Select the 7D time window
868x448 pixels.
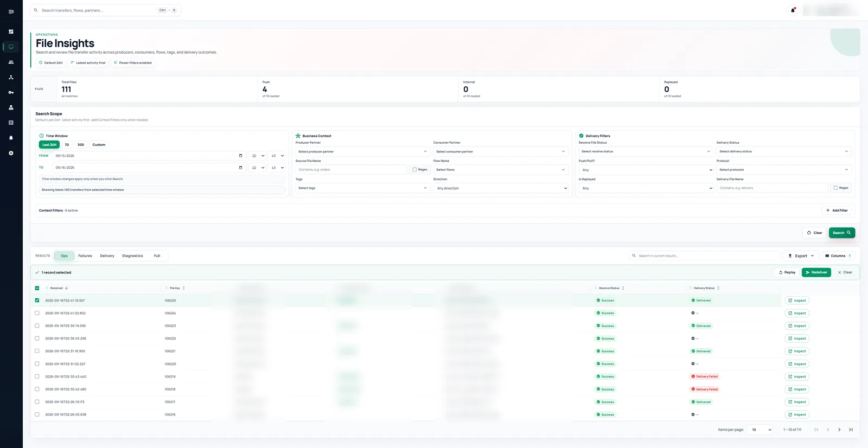point(67,145)
